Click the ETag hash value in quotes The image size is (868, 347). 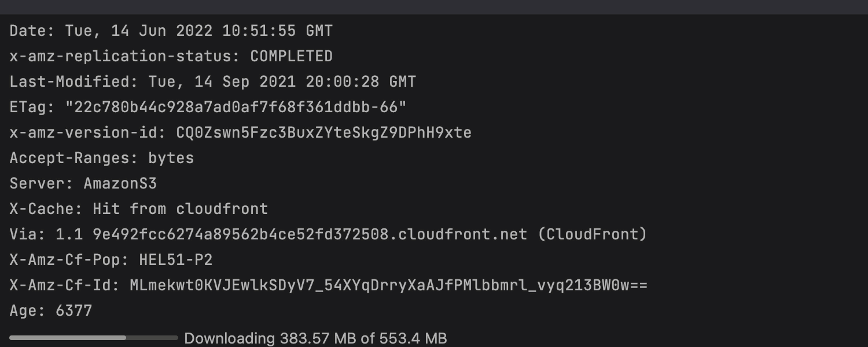pyautogui.click(x=236, y=107)
